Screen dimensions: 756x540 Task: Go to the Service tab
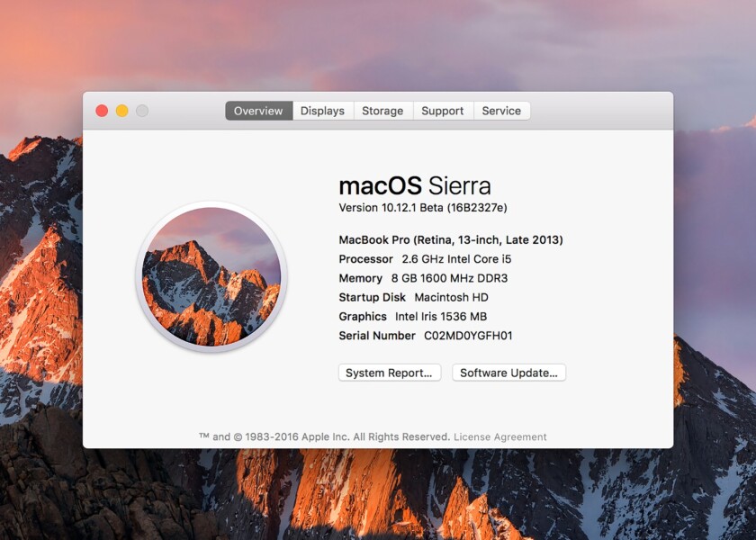(x=501, y=111)
